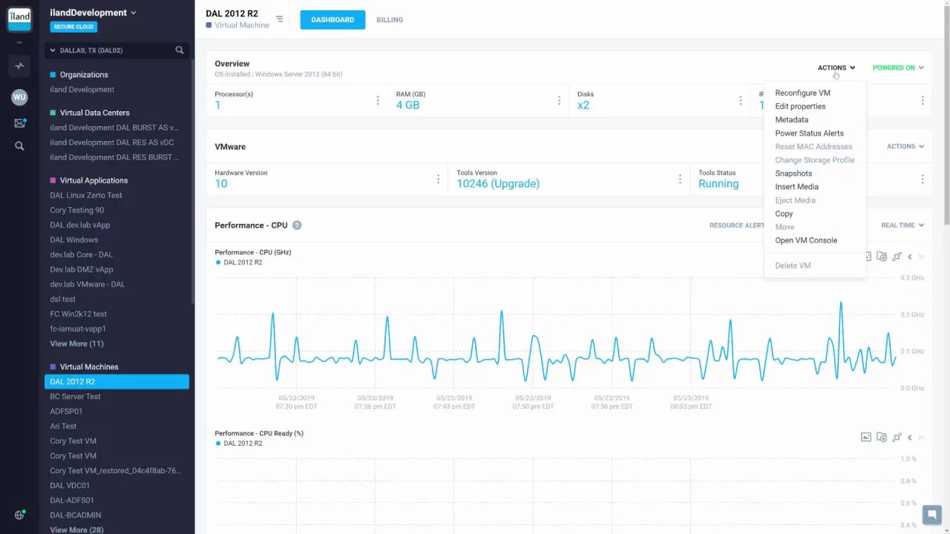Expand View More (28) virtual machines

point(77,529)
